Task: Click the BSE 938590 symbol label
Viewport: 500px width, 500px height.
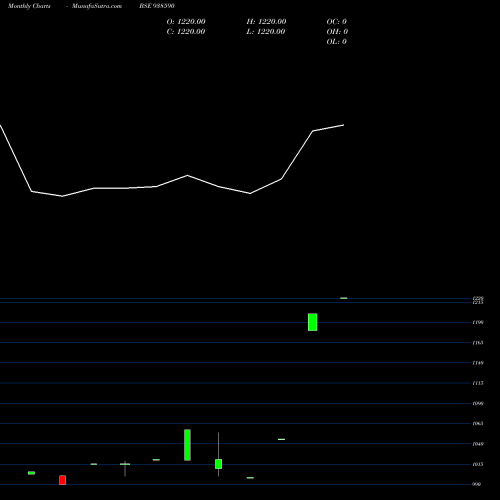Action: 157,6
